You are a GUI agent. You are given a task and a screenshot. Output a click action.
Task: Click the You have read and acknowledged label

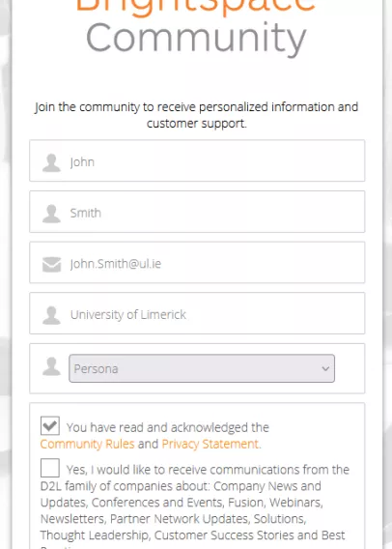click(x=168, y=427)
